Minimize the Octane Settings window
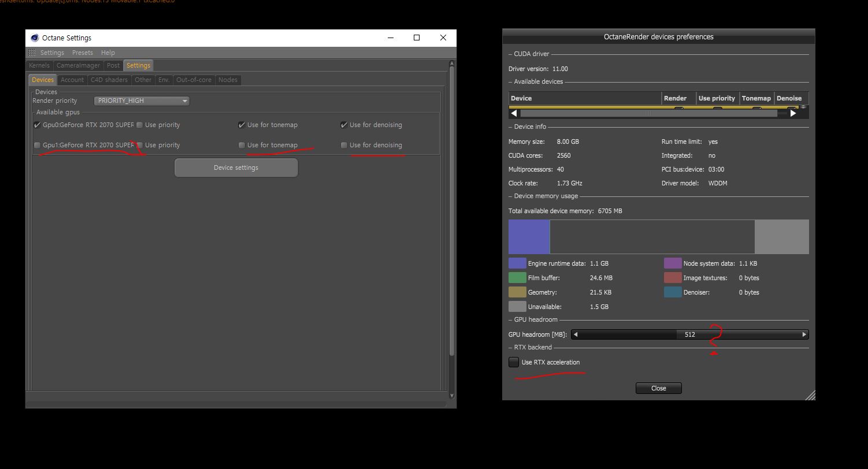The width and height of the screenshot is (868, 469). click(391, 38)
